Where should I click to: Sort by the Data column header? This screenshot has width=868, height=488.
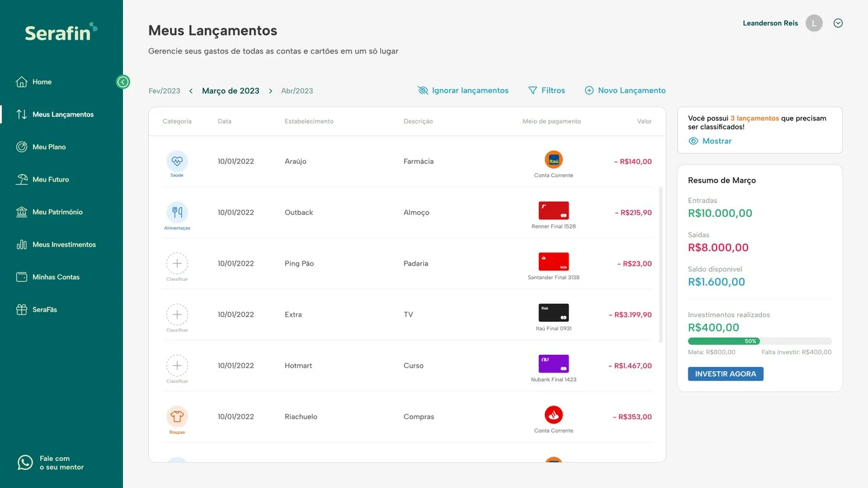(224, 121)
